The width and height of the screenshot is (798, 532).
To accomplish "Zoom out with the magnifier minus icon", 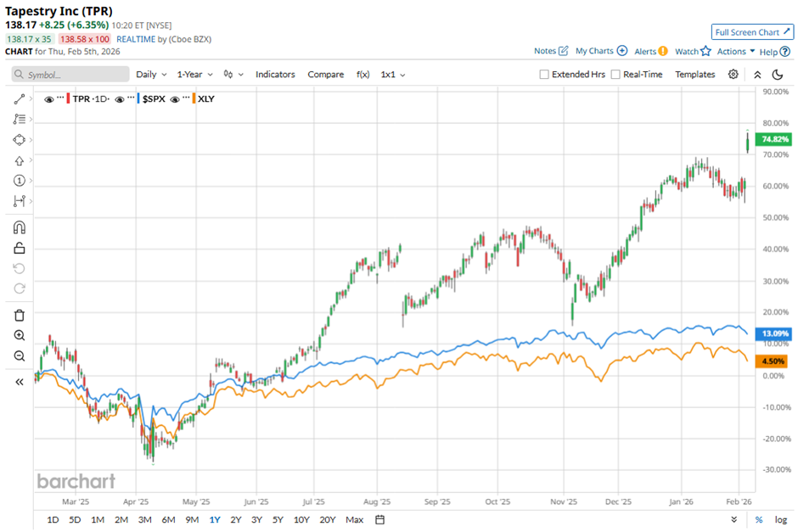I will [x=19, y=356].
